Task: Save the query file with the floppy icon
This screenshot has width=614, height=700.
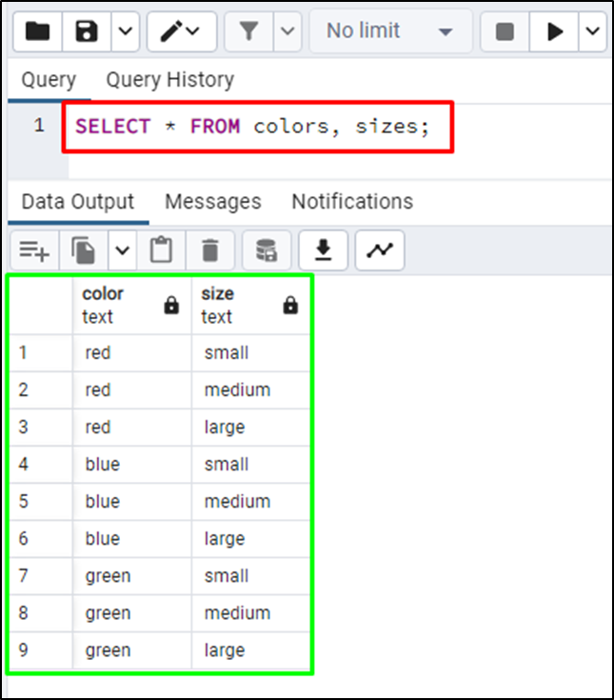Action: coord(87,31)
